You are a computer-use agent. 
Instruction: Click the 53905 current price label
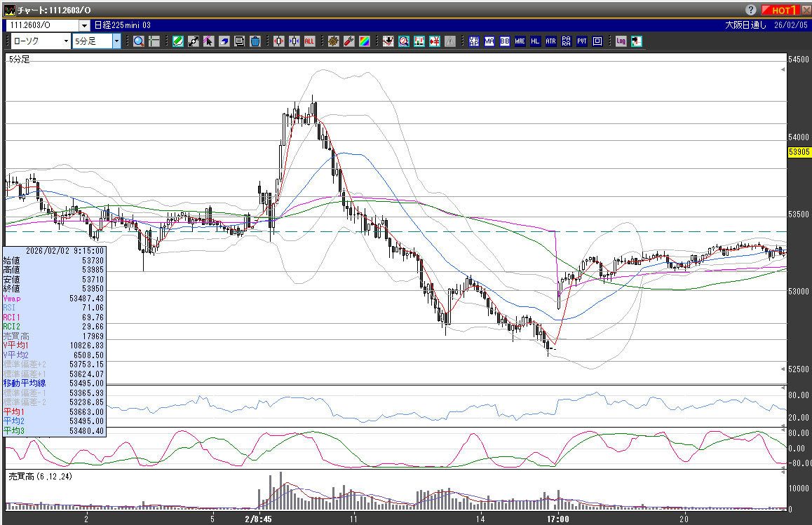point(799,151)
